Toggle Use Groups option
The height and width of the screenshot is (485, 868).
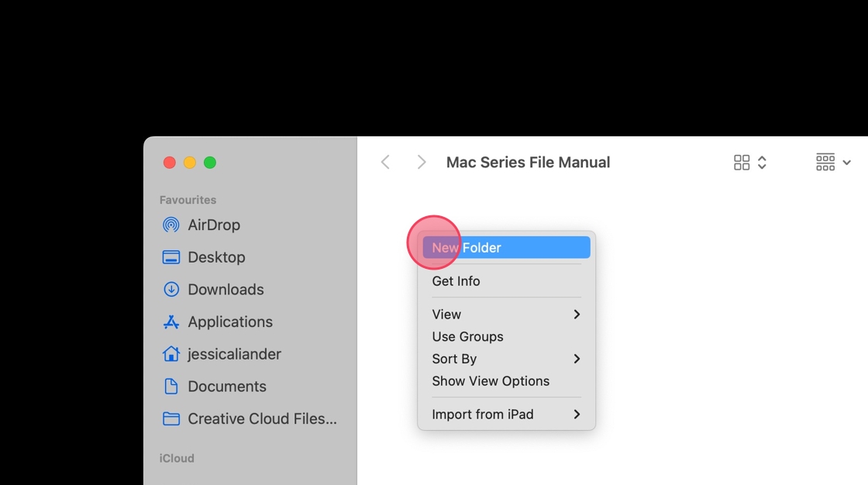coord(467,337)
